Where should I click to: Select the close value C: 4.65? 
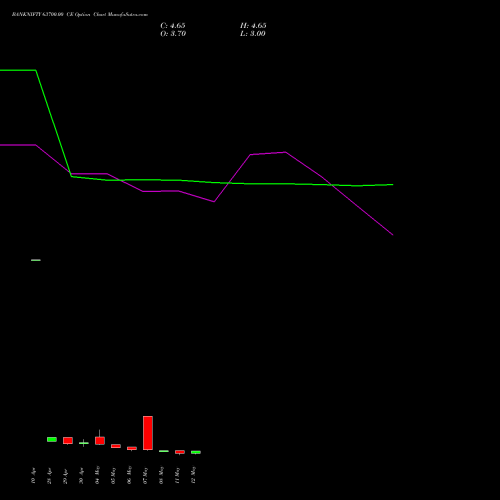click(173, 26)
